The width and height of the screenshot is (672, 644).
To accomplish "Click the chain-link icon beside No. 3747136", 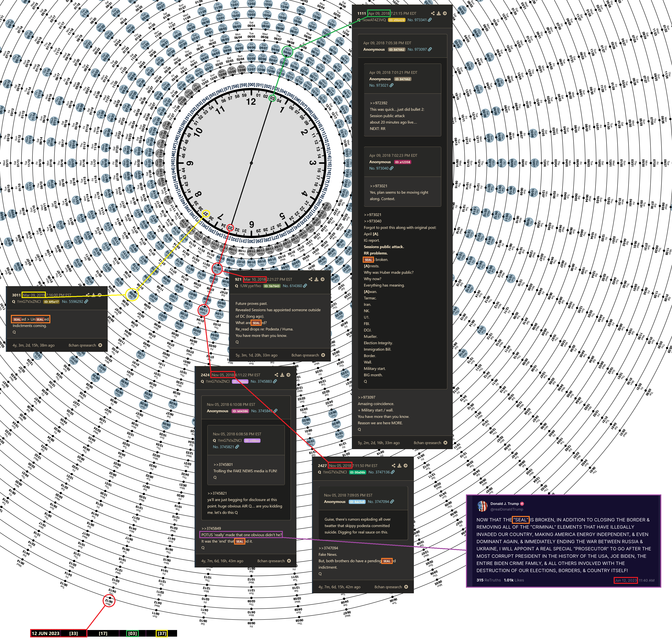I will [x=393, y=472].
